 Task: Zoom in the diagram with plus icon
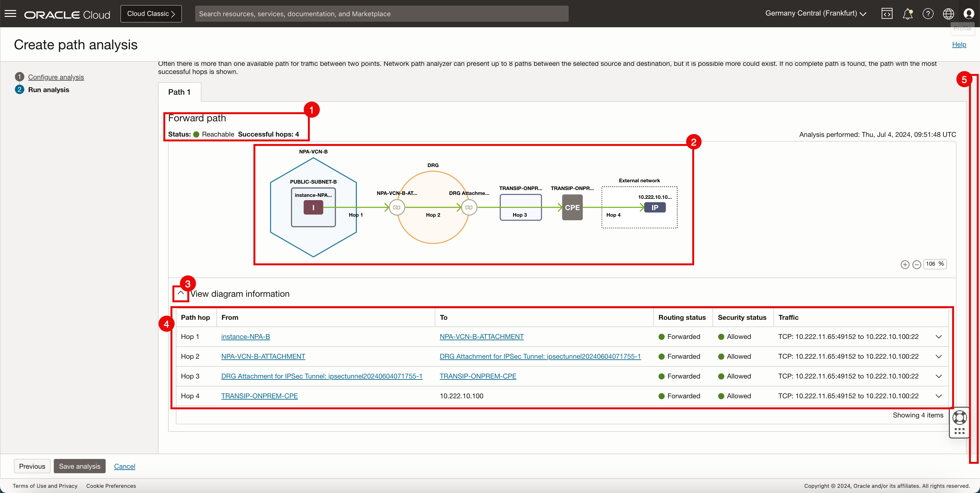point(905,265)
